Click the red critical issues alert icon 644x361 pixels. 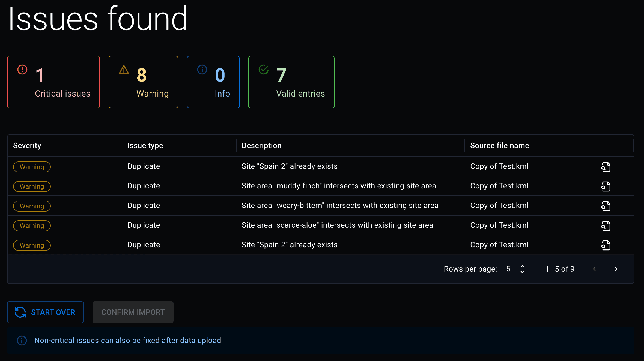click(x=22, y=70)
